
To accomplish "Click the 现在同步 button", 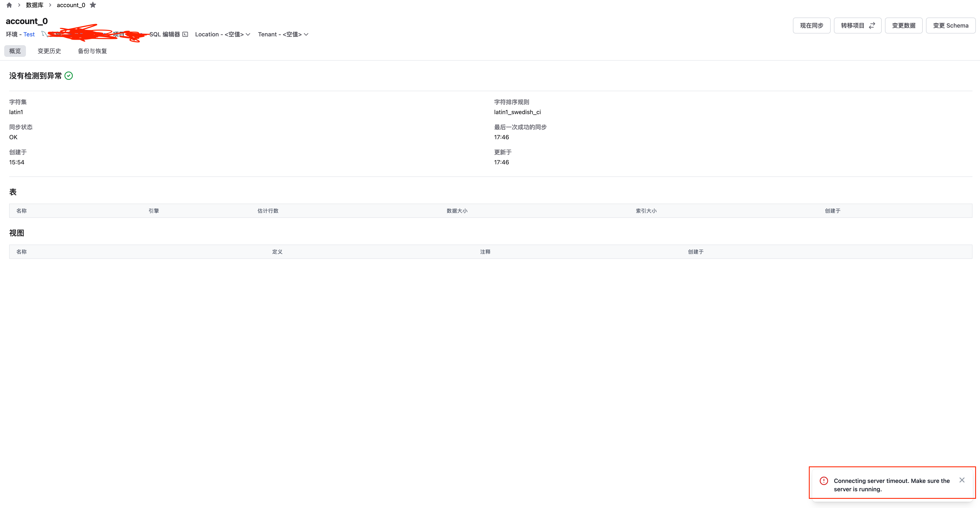I will pos(811,26).
